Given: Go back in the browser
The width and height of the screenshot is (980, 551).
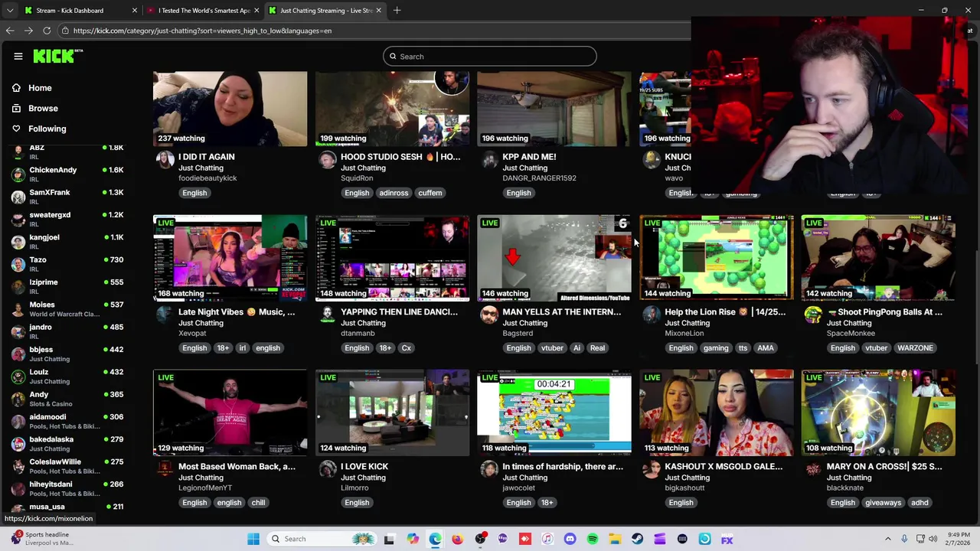Looking at the screenshot, I should point(10,31).
